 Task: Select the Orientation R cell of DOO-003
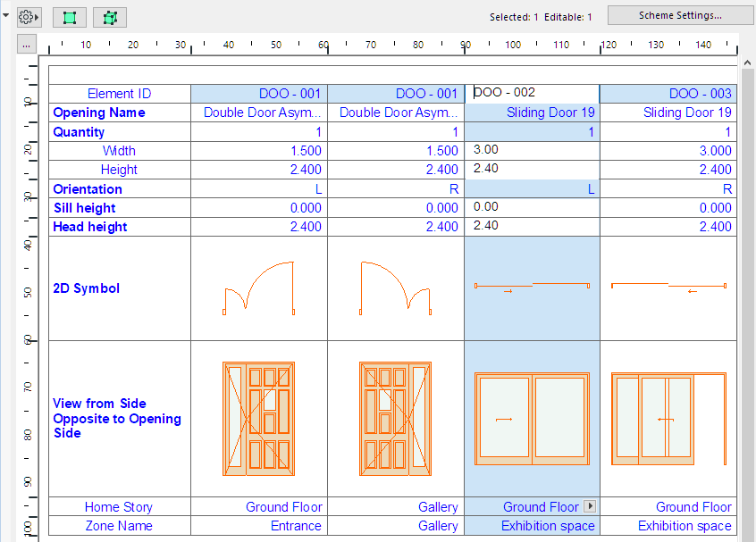[668, 188]
